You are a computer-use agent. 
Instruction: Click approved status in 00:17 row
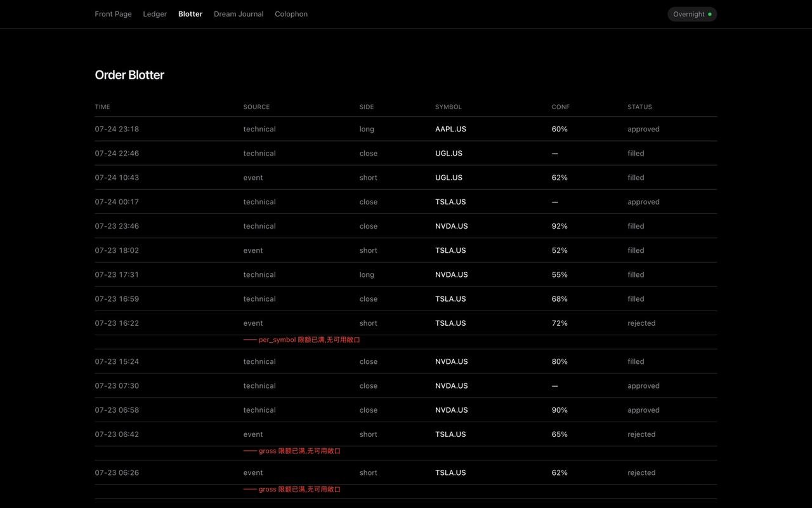tap(644, 202)
